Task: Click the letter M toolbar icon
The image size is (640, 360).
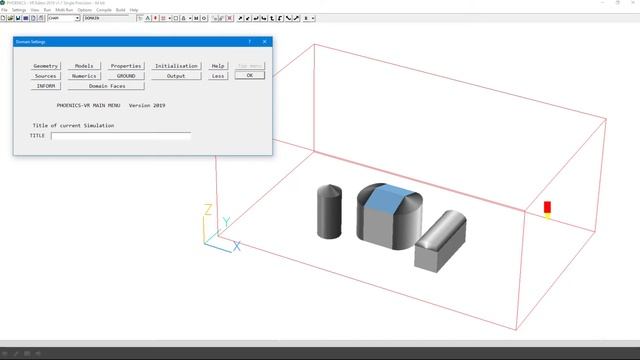Action: (x=196, y=18)
